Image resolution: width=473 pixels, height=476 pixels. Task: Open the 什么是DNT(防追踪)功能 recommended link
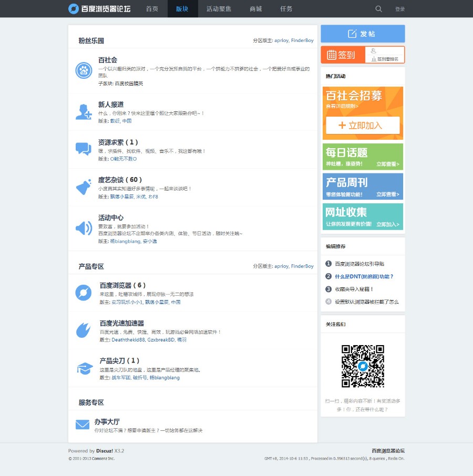[364, 276]
